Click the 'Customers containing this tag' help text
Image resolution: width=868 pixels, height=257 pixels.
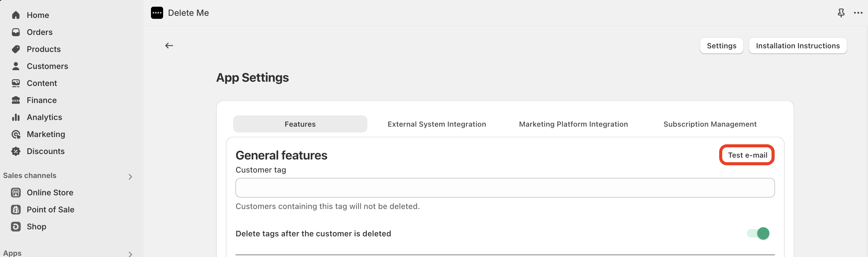point(327,206)
